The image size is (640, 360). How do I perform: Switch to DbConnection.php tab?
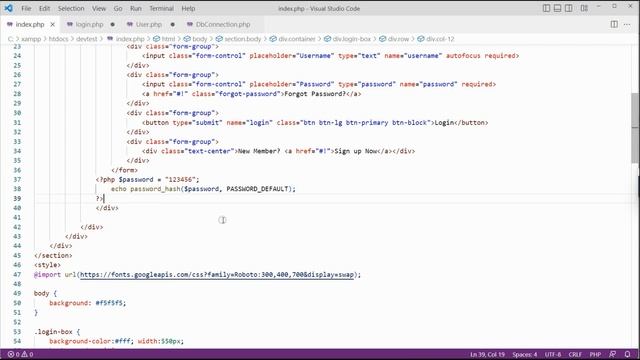(x=223, y=24)
